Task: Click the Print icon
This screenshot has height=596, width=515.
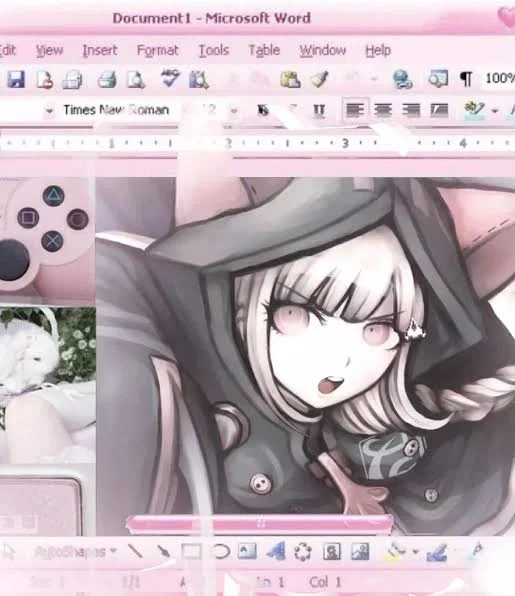Action: click(107, 80)
